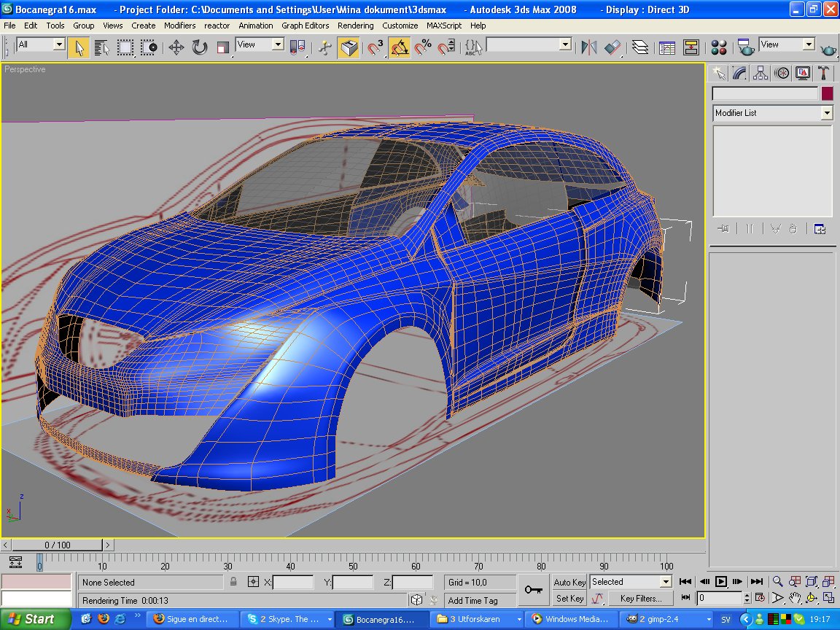The width and height of the screenshot is (840, 630).
Task: Activate the Select and Rotate tool
Action: point(199,48)
